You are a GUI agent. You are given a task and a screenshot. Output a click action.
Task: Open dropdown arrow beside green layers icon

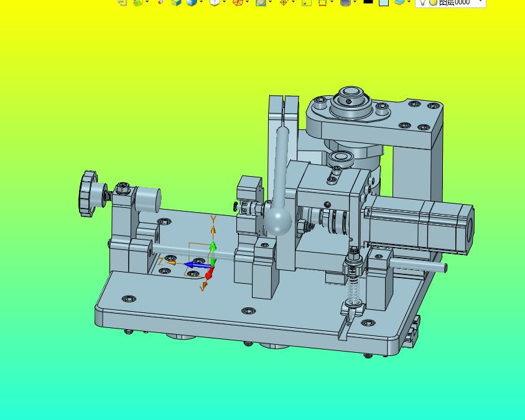coord(147,2)
